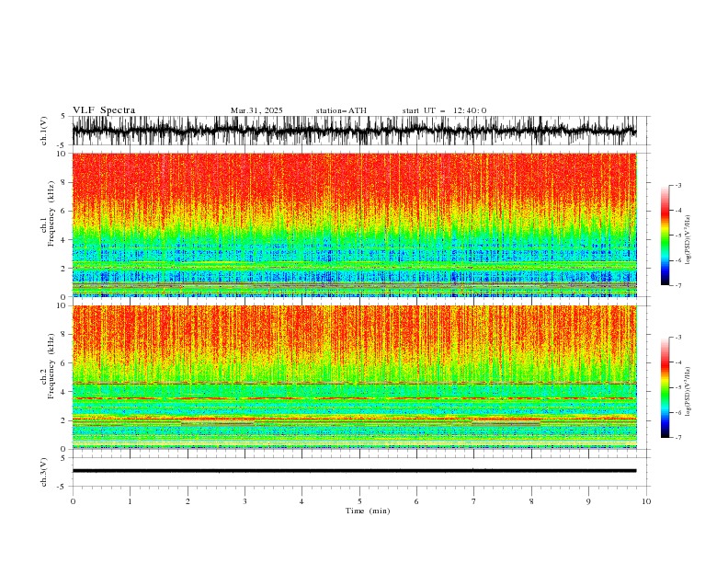Click the 'ch.1(V)' axis label
Viewport: 728px width, 563px height.
tap(44, 131)
